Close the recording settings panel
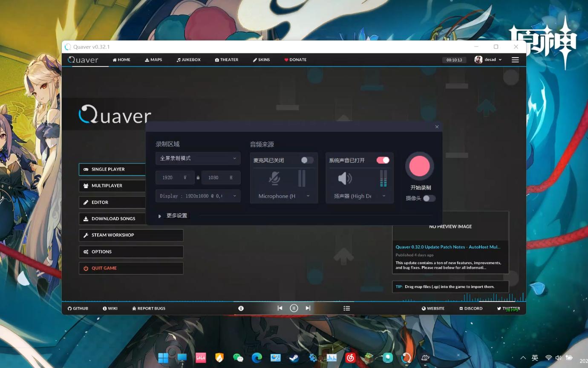This screenshot has height=368, width=588. pyautogui.click(x=437, y=127)
